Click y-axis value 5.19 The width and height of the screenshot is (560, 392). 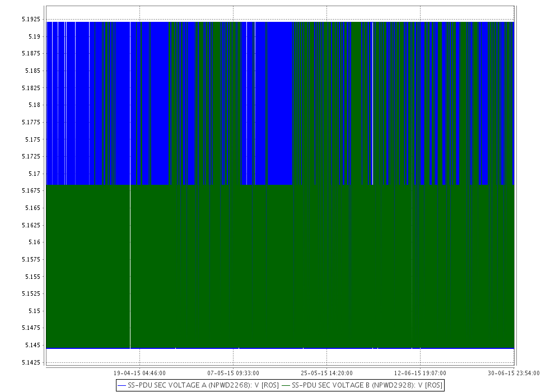pyautogui.click(x=34, y=36)
